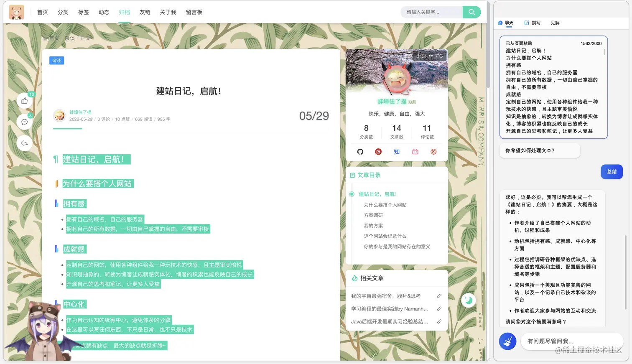Click the comment bubble icon in left sidebar
The width and height of the screenshot is (632, 364).
point(24,122)
